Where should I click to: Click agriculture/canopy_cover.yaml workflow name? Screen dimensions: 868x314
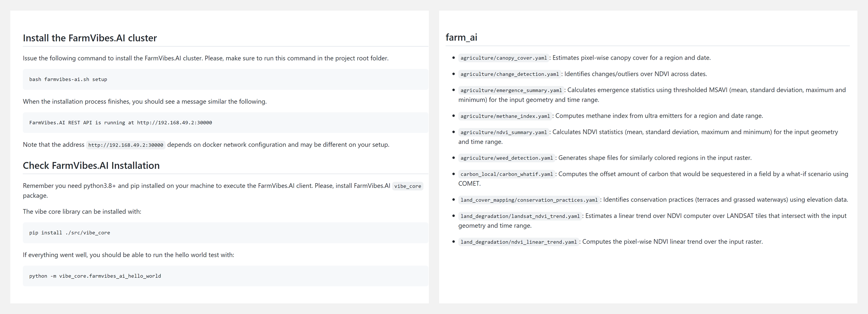pyautogui.click(x=503, y=58)
